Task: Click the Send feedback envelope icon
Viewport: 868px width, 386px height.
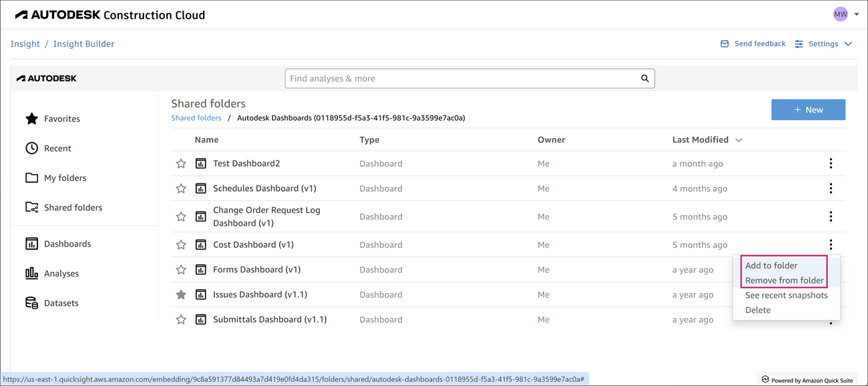Action: tap(724, 44)
